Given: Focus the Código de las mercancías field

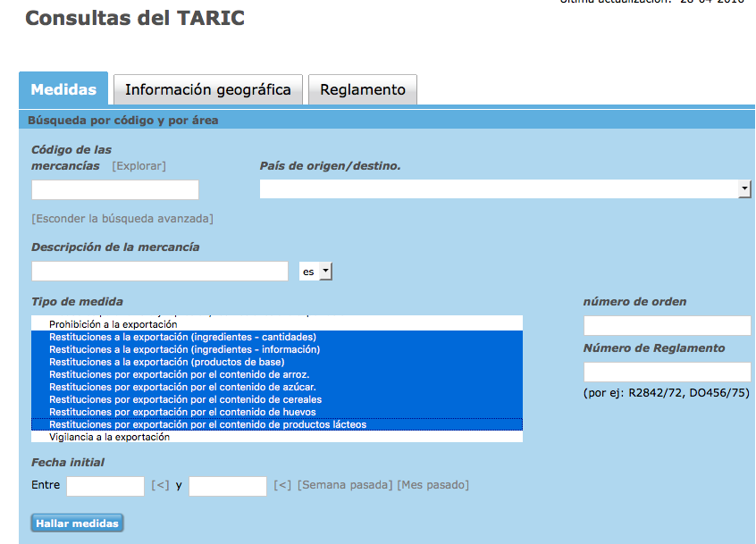Looking at the screenshot, I should (115, 190).
